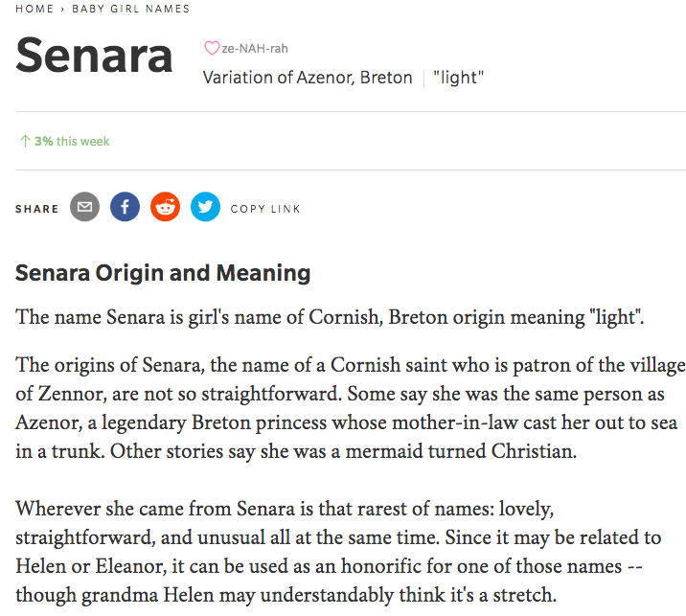Click the "Senara Origin and Meaning" heading
This screenshot has height=616, width=686.
pyautogui.click(x=163, y=274)
